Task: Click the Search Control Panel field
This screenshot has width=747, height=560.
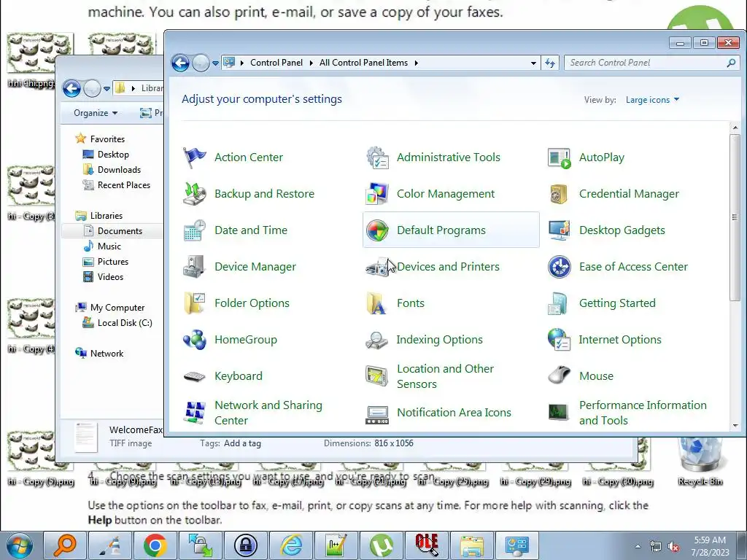Action: pos(651,63)
